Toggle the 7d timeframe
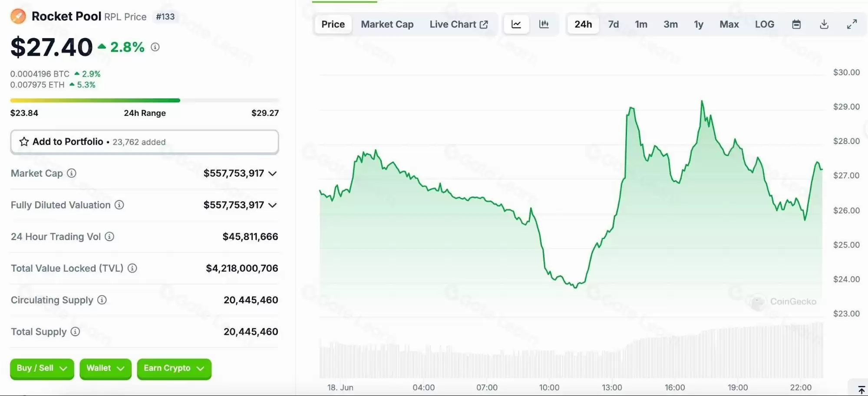 point(613,24)
